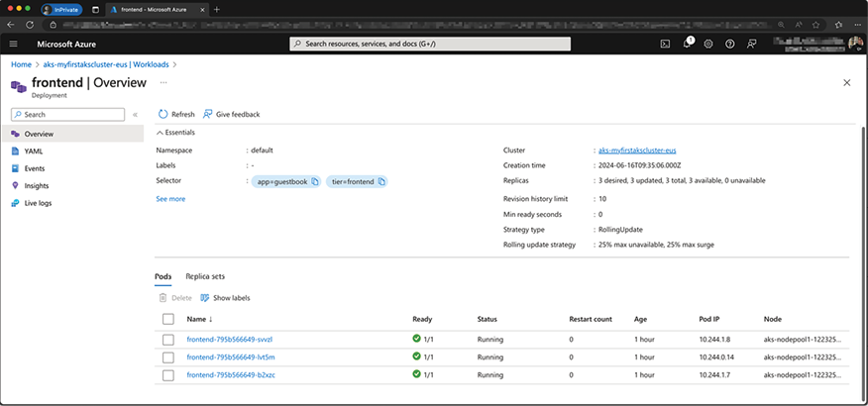
Task: Click the site info lock icon
Action: click(54, 25)
